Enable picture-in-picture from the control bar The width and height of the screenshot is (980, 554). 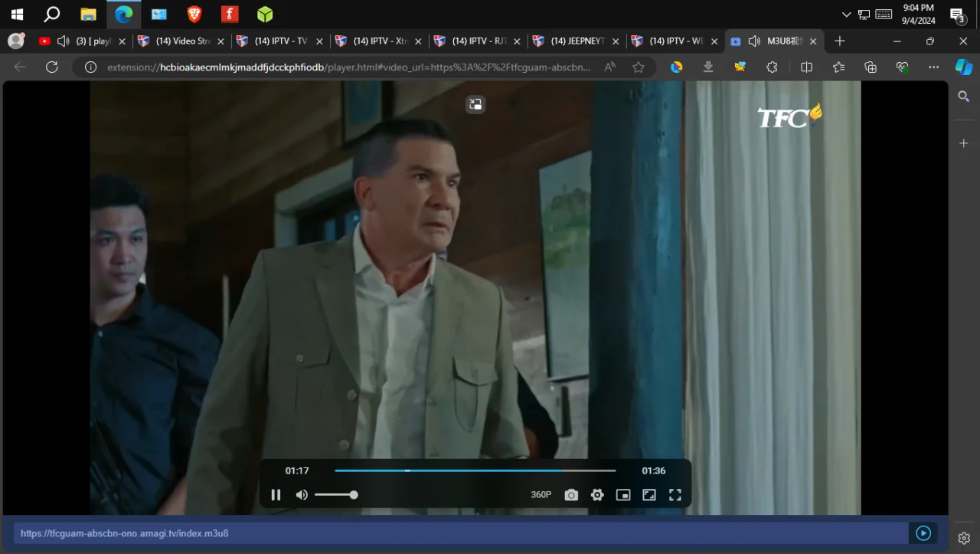(x=623, y=495)
